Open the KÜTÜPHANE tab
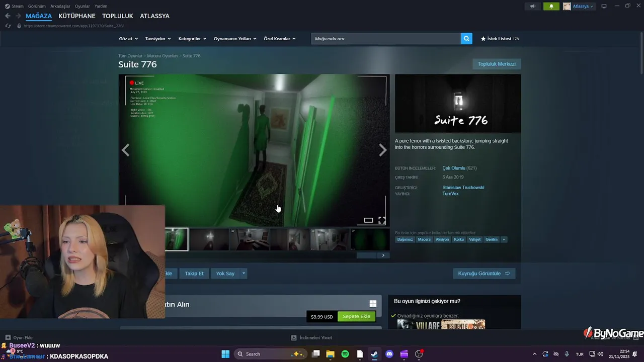644x362 pixels. pos(77,16)
